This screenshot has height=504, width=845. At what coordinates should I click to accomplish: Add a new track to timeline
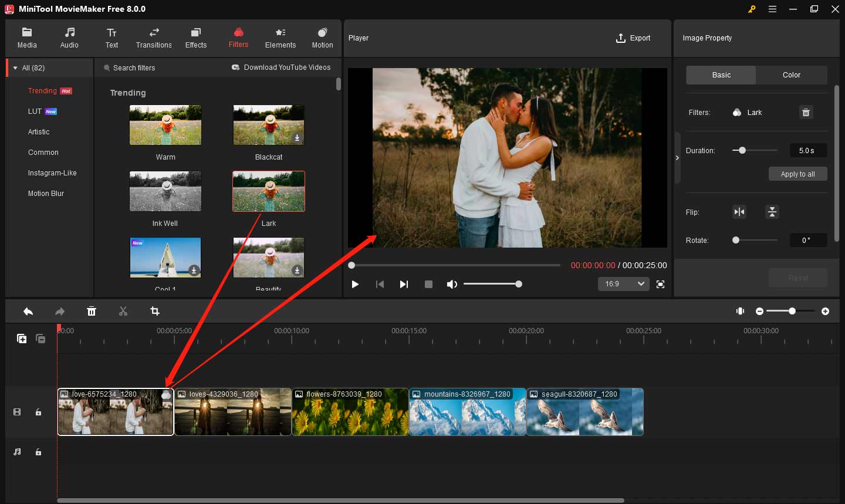click(22, 339)
